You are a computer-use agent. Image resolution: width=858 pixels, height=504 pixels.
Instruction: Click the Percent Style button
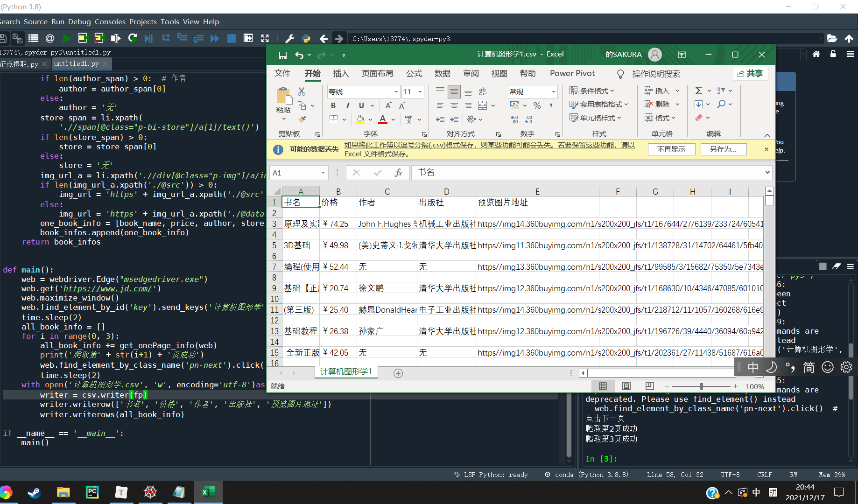[537, 105]
